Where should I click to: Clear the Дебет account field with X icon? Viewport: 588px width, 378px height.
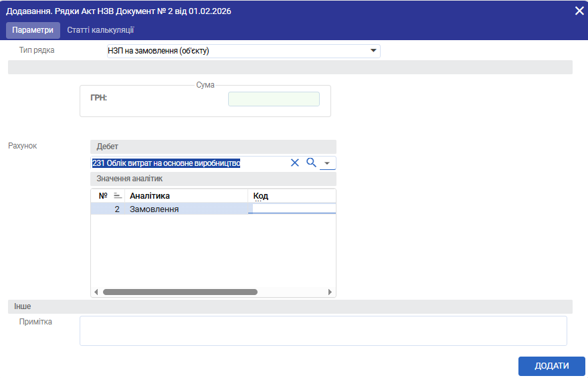pyautogui.click(x=295, y=163)
